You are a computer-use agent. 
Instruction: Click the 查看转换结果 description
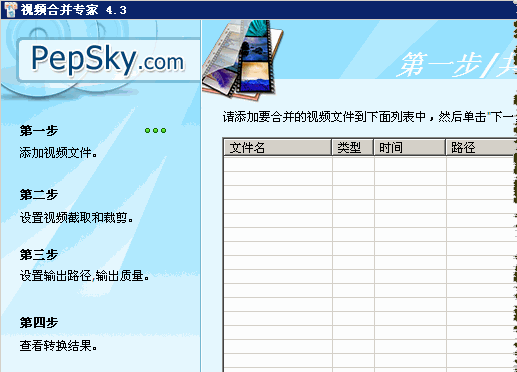(x=58, y=346)
